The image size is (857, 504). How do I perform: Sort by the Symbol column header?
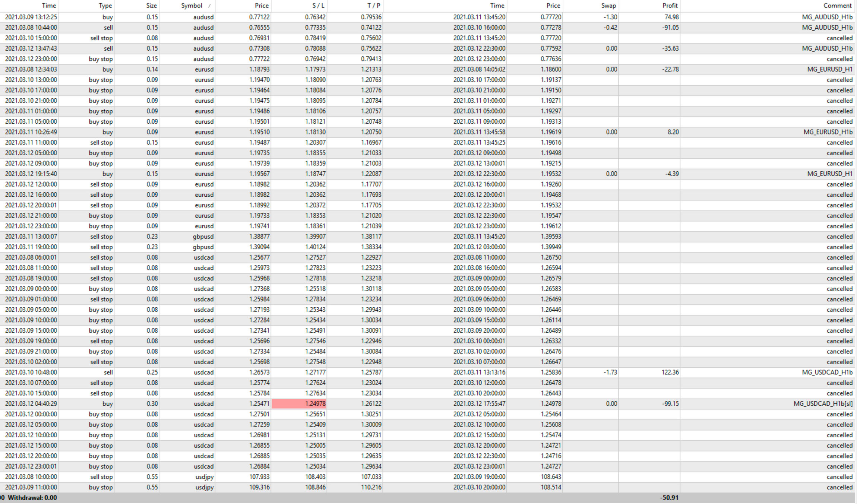192,6
